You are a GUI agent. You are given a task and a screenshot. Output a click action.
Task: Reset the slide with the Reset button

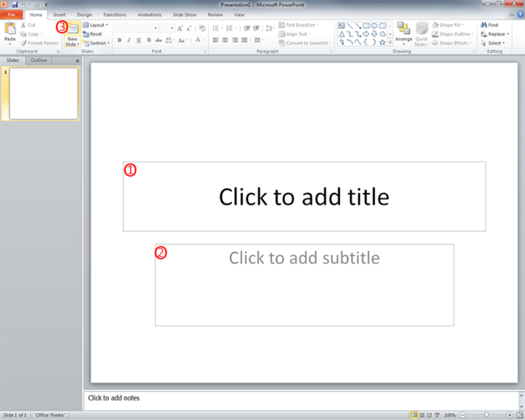coord(92,34)
